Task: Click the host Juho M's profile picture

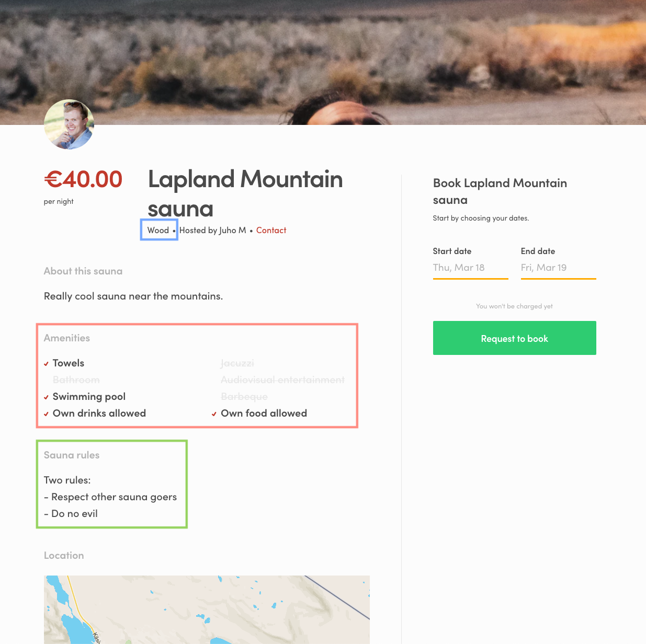Action: coord(69,124)
